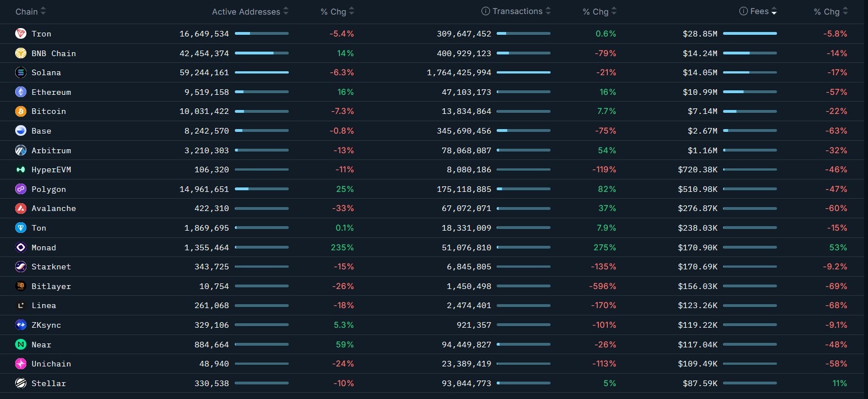868x399 pixels.
Task: Click the Ethereum logo icon
Action: point(21,92)
